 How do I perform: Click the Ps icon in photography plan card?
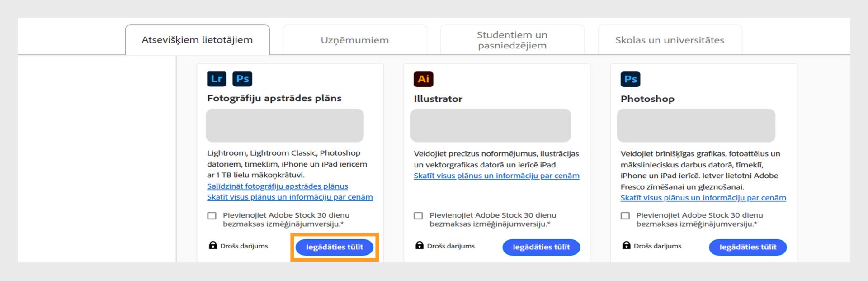242,79
